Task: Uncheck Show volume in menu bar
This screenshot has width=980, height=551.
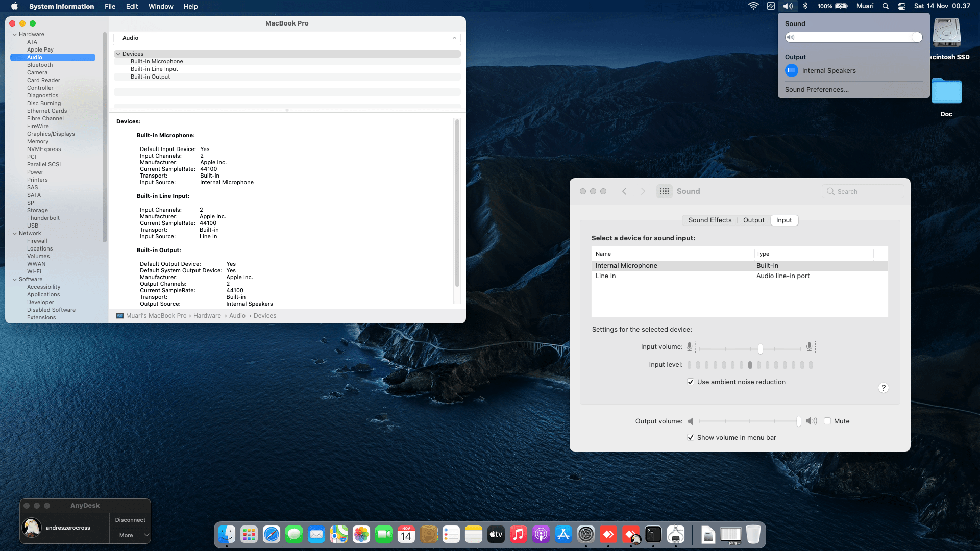Action: point(691,437)
